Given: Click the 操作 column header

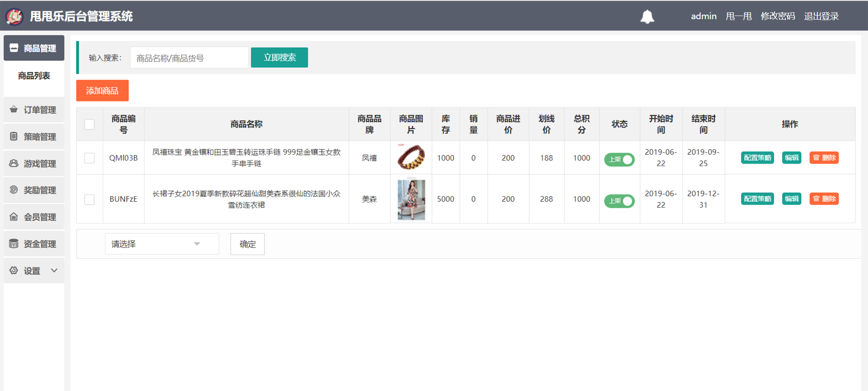Looking at the screenshot, I should pos(790,124).
